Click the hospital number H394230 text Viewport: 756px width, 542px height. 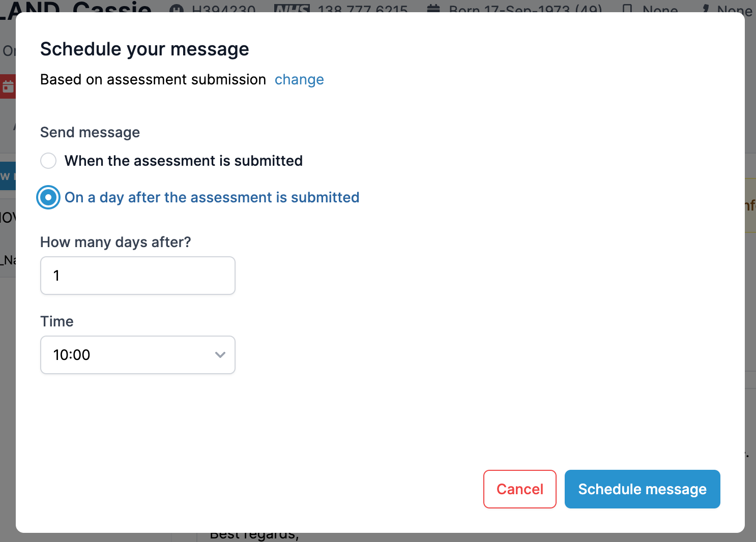pos(223,9)
